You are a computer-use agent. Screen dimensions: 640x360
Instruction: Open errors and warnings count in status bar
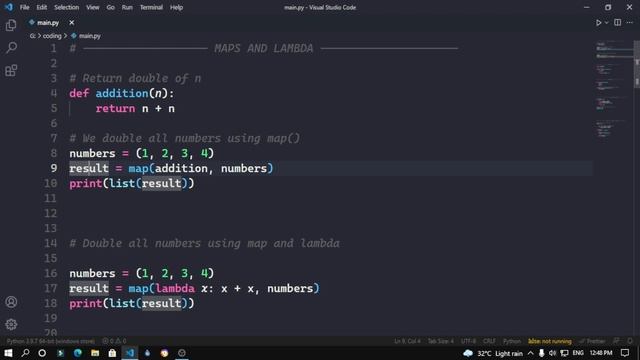[114, 341]
